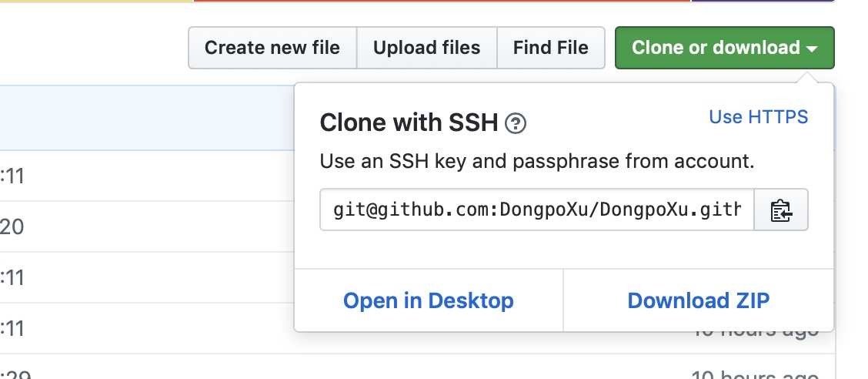
Task: Download the repository as ZIP
Action: click(698, 300)
